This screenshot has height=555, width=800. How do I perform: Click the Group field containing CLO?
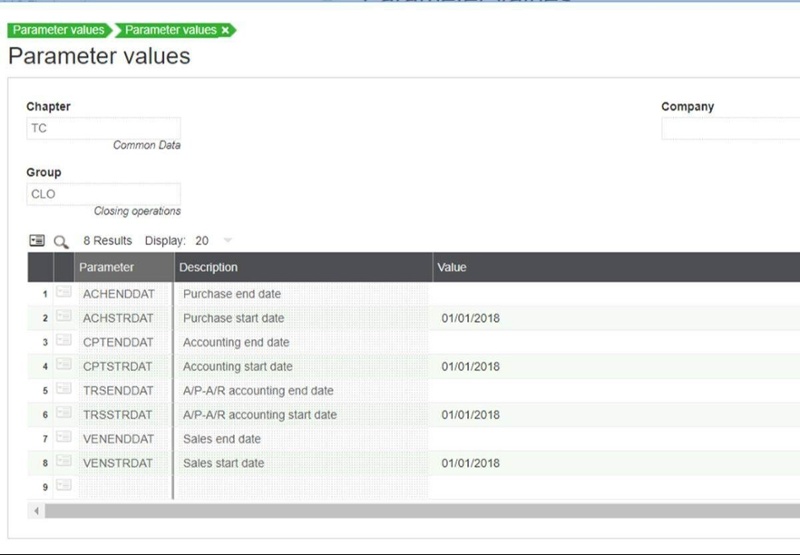103,194
